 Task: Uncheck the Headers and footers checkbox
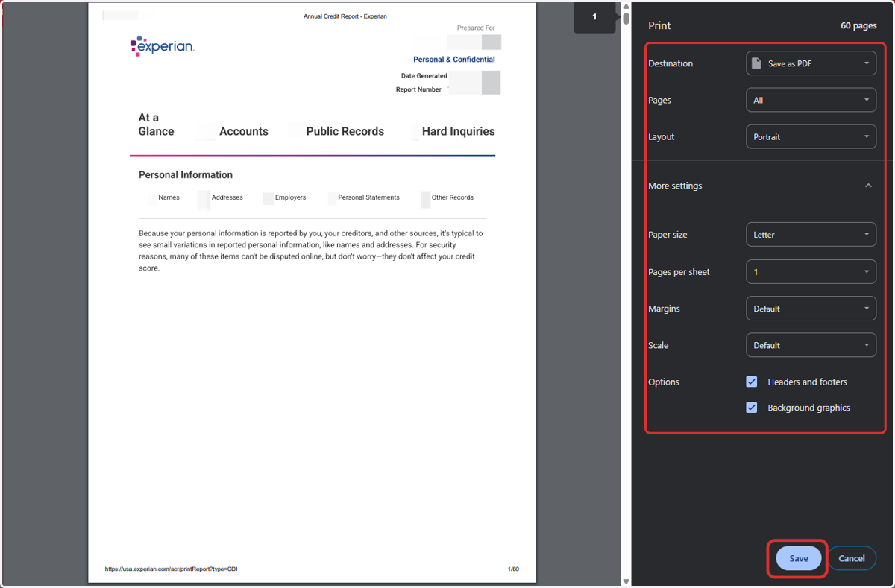tap(752, 382)
